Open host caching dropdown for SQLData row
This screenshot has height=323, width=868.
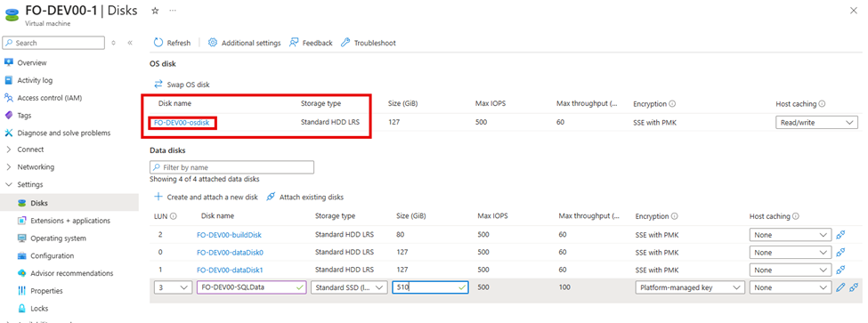[791, 287]
